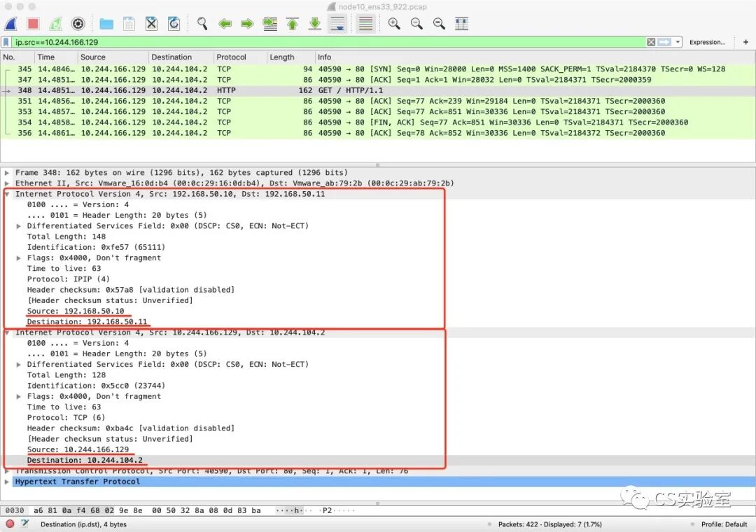
Task: Jump to the first packet
Action: click(292, 24)
